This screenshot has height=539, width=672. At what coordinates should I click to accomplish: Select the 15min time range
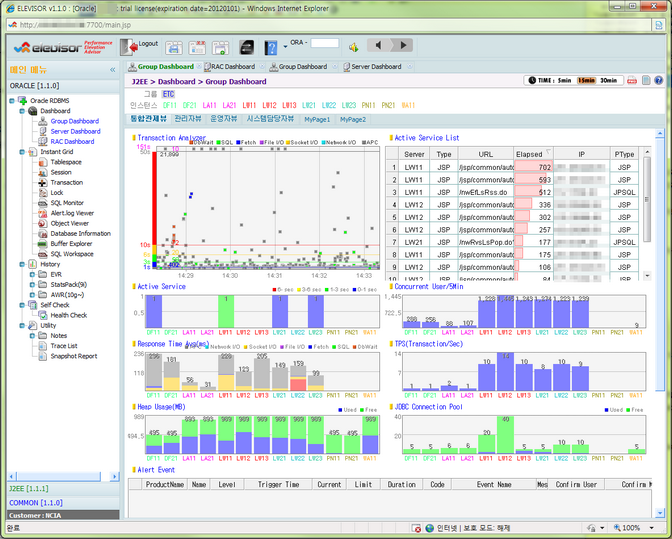tap(586, 80)
